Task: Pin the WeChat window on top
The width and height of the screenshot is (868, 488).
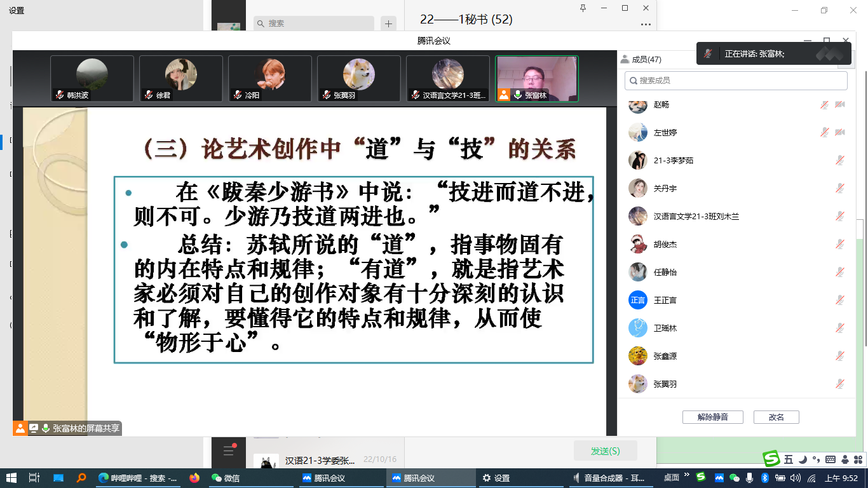Action: [x=583, y=8]
